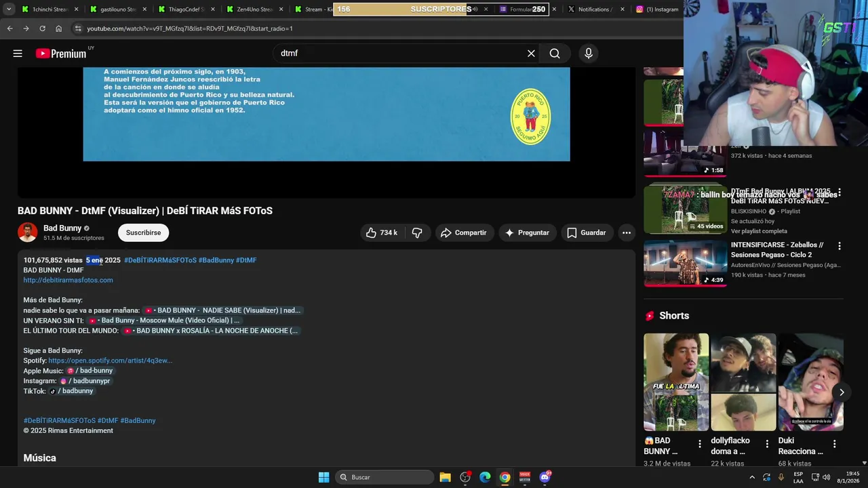
Task: Switch to Instagram tab
Action: tap(656, 9)
